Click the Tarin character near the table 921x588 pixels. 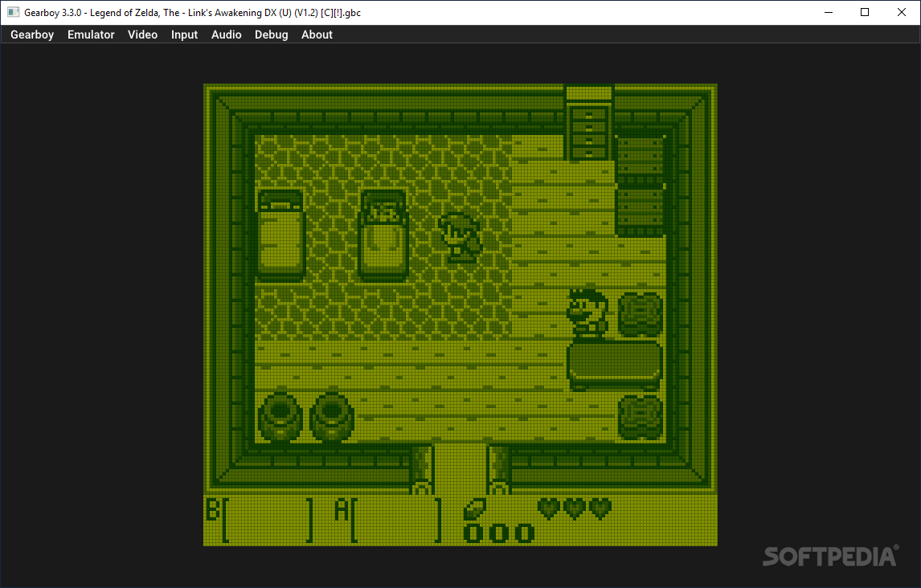[x=587, y=313]
